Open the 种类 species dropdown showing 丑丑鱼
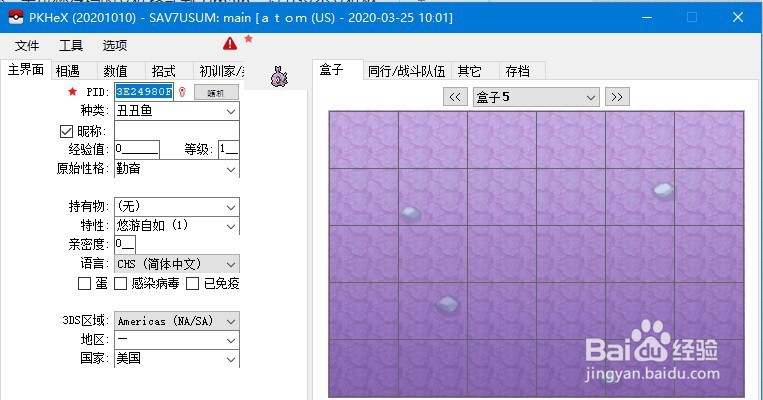 pyautogui.click(x=177, y=111)
